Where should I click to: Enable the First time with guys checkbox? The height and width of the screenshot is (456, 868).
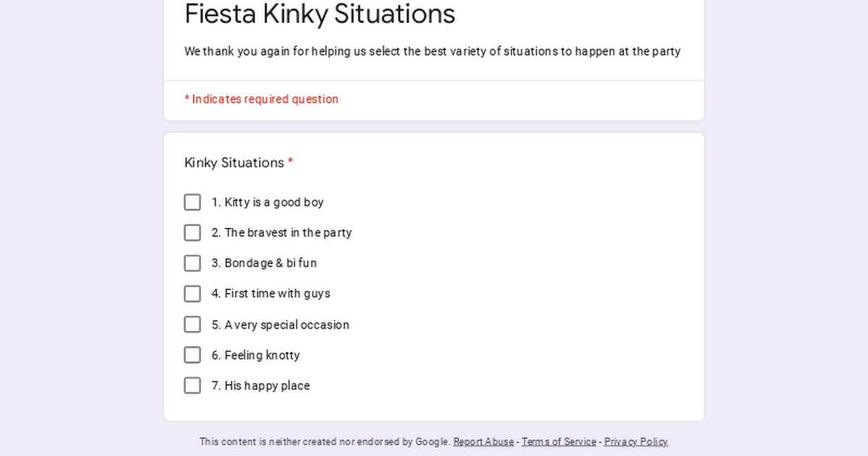(x=192, y=294)
